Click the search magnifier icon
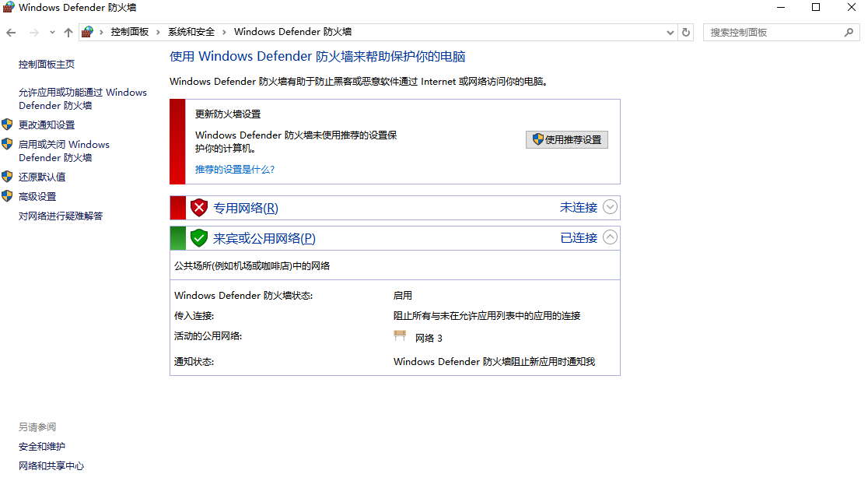Image resolution: width=868 pixels, height=488 pixels. [849, 33]
